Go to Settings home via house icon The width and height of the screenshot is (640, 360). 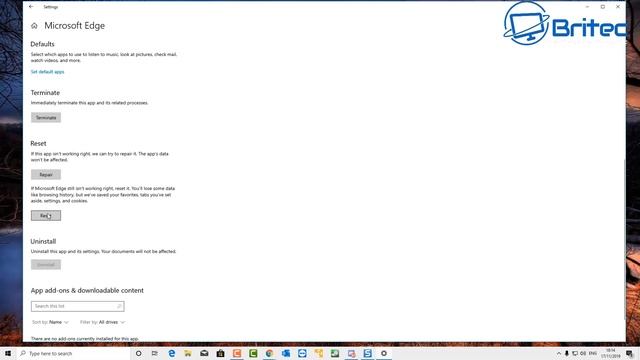coord(34,26)
